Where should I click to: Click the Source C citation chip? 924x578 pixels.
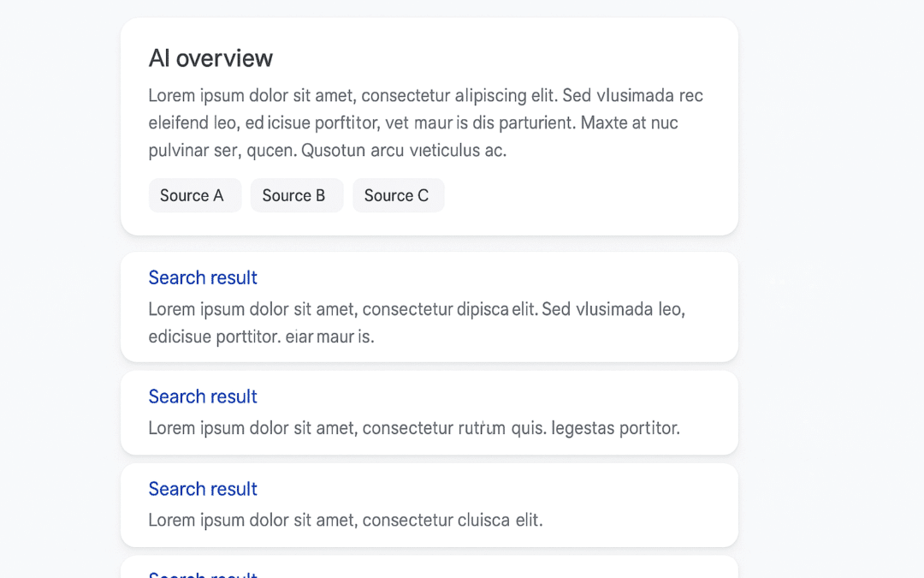398,195
